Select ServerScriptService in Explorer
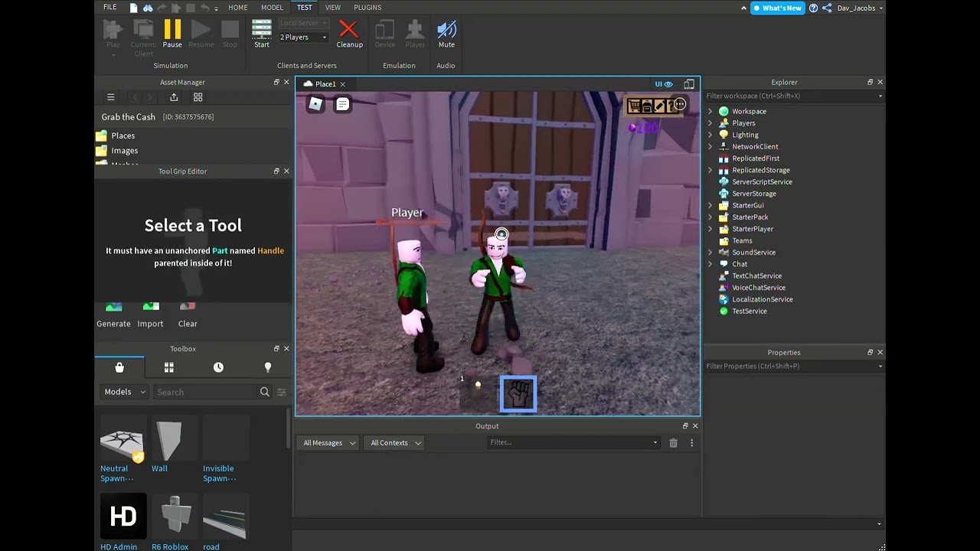This screenshot has height=551, width=980. 762,182
